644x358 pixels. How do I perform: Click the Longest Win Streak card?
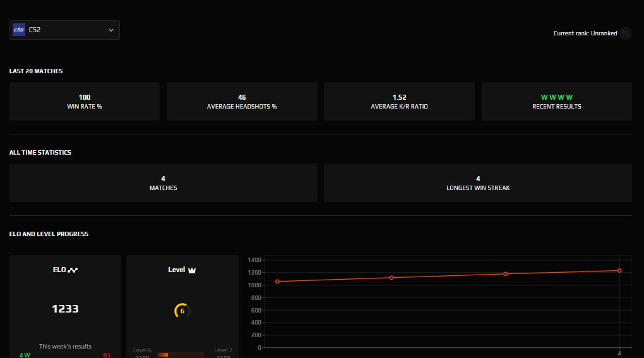(478, 182)
